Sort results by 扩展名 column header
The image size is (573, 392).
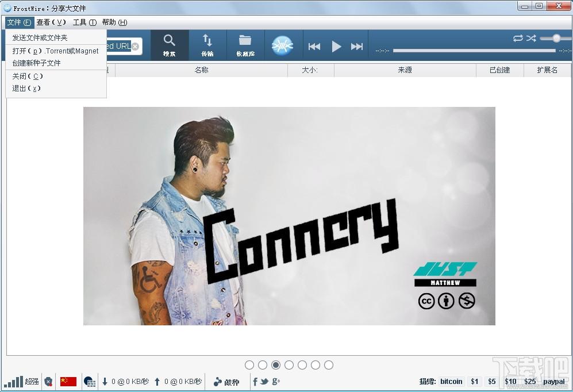547,70
